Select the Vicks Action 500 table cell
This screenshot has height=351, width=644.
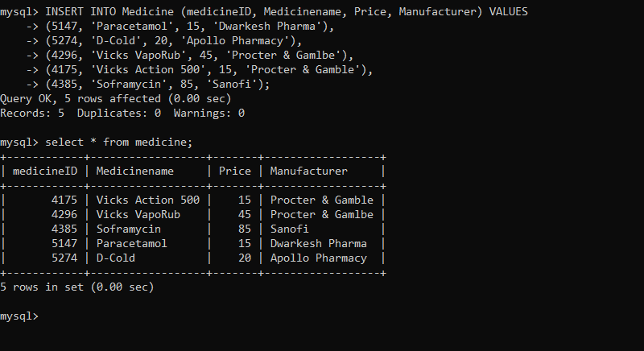[x=148, y=200]
